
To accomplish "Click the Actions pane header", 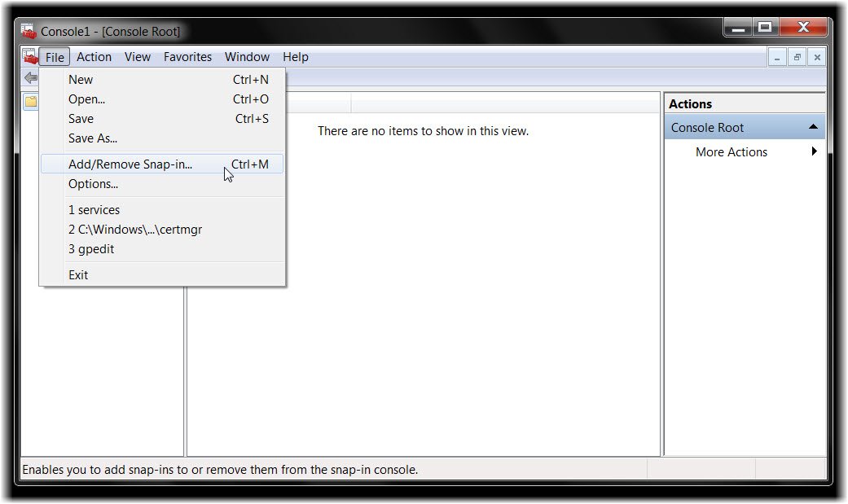I will (x=745, y=103).
